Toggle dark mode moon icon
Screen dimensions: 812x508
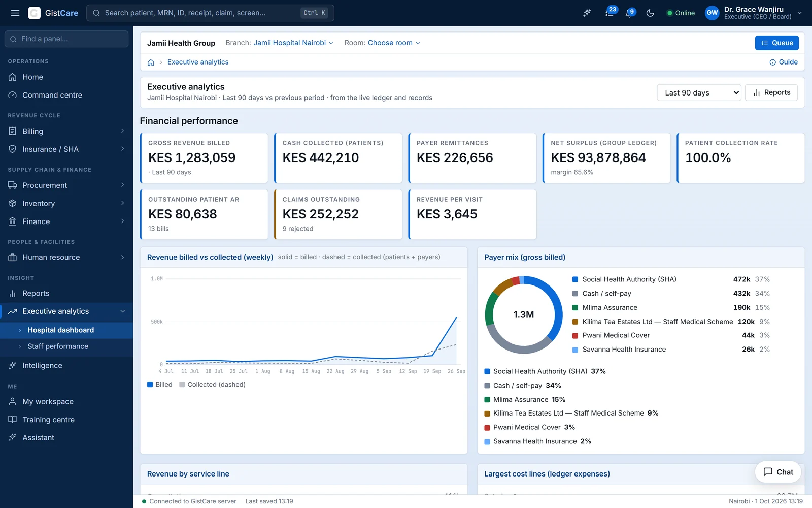tap(650, 13)
